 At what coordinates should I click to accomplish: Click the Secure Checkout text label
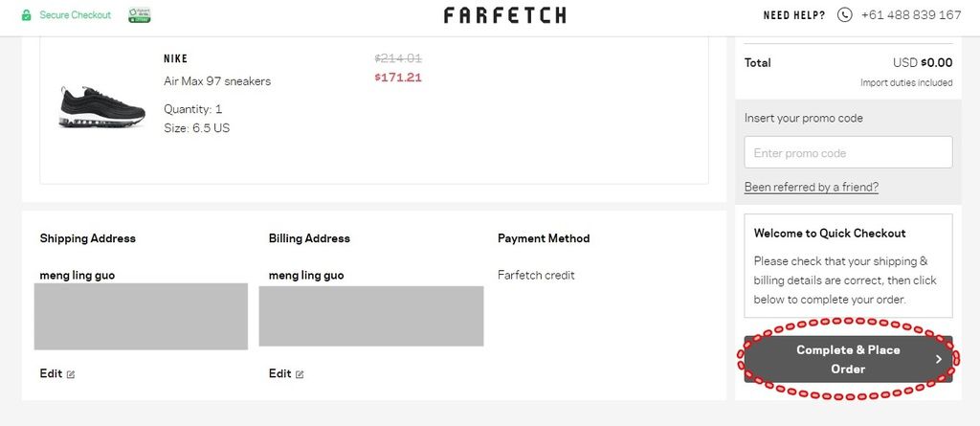pos(75,15)
